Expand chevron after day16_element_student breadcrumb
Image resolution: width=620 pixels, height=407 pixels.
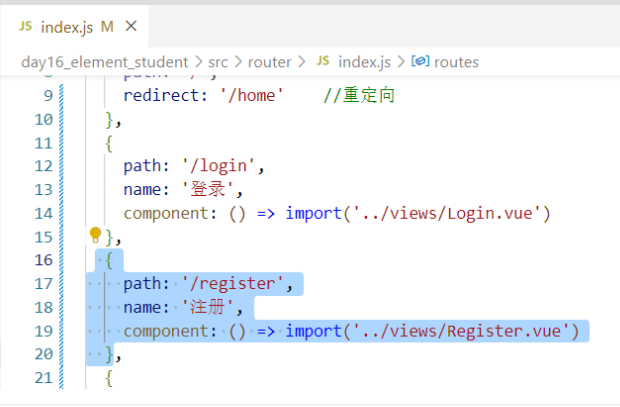tap(198, 62)
